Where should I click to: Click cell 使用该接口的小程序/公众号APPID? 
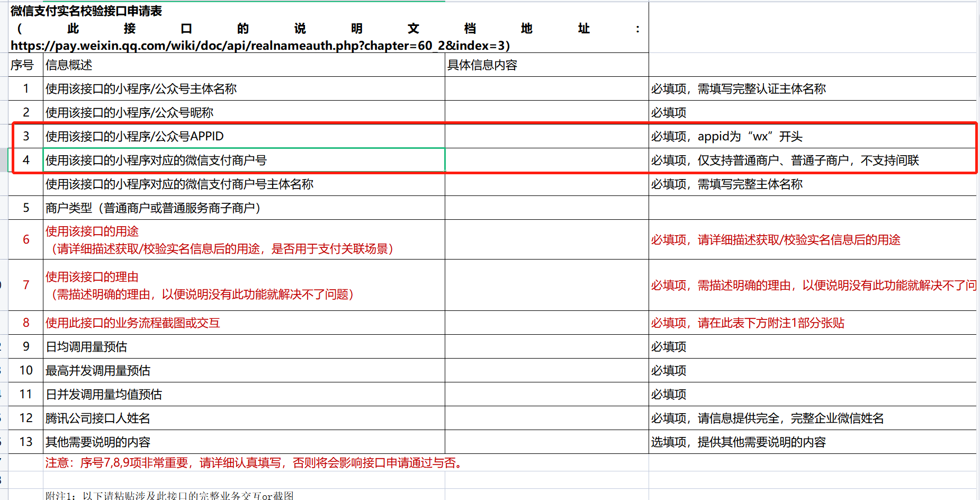click(244, 137)
